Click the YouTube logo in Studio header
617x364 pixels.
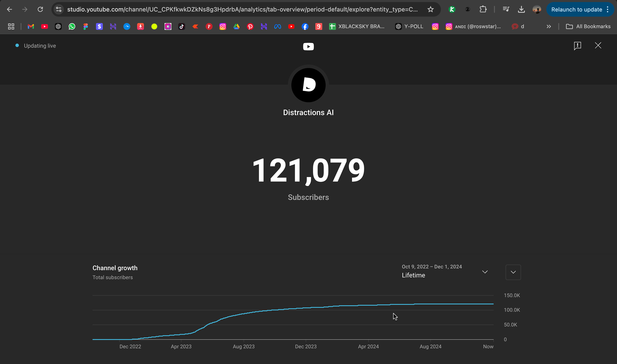[308, 47]
